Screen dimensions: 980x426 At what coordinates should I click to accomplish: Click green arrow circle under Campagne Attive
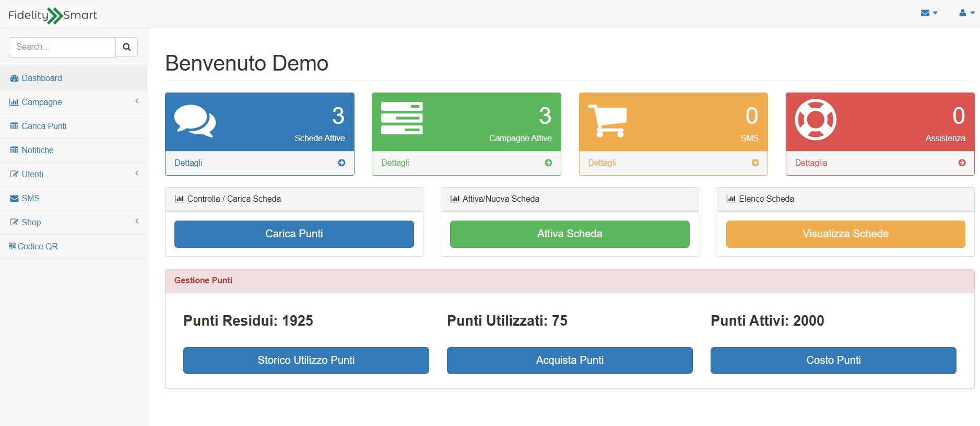tap(548, 163)
